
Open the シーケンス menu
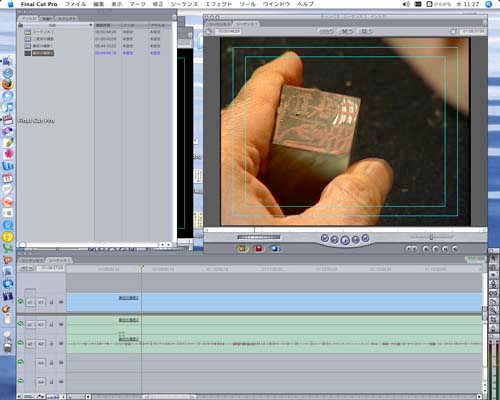click(x=184, y=4)
